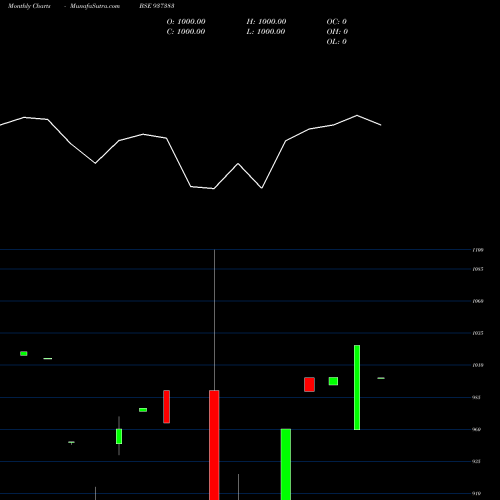The image size is (500, 500).
Task: Click the 960 price axis label
Action: pyautogui.click(x=477, y=429)
